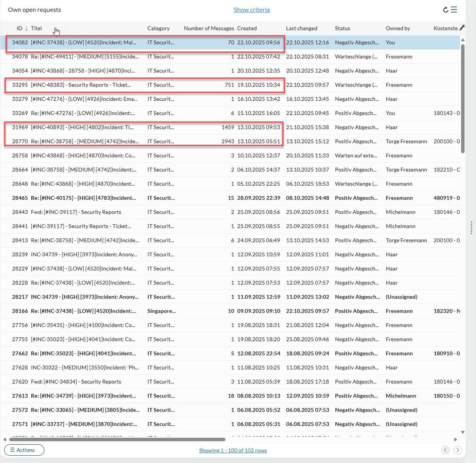This screenshot has height=463, width=476.
Task: Go to the next page arrow
Action: pos(458,450)
